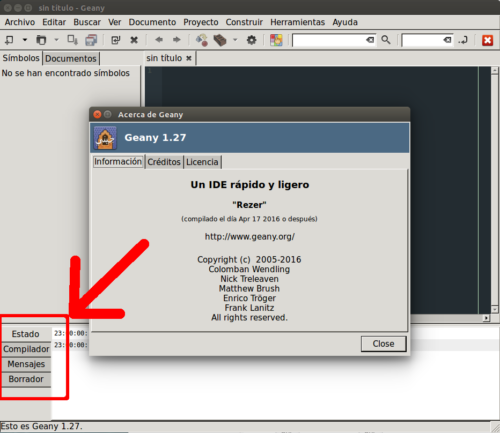Image resolution: width=500 pixels, height=433 pixels.
Task: Open the Construir menu
Action: tap(244, 22)
